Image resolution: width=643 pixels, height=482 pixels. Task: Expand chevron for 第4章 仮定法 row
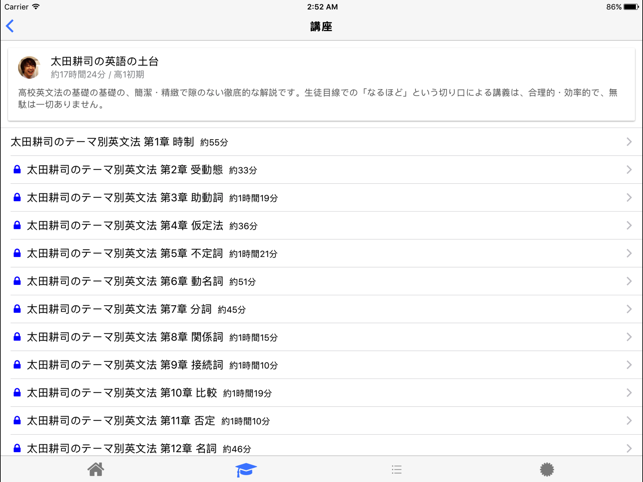(x=629, y=225)
